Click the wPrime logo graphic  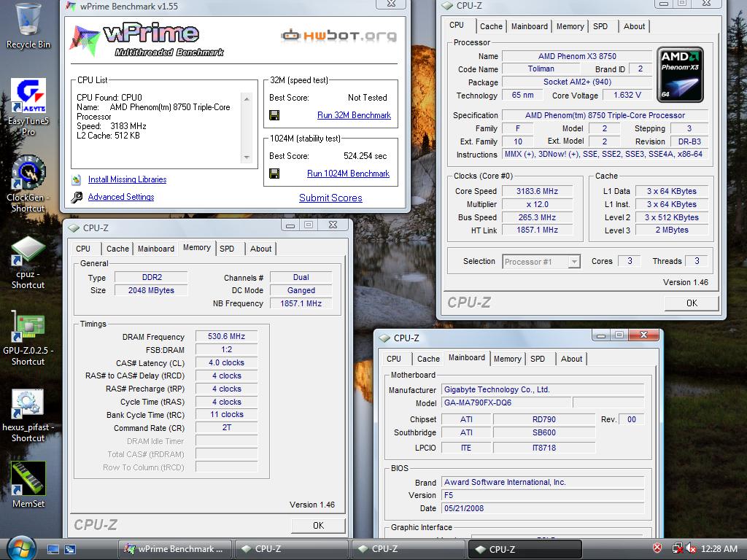(147, 40)
